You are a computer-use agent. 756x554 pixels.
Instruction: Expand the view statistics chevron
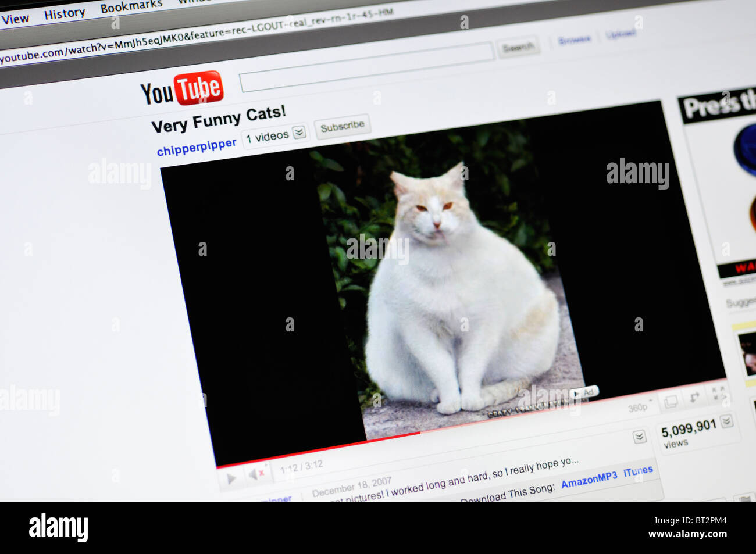point(727,421)
